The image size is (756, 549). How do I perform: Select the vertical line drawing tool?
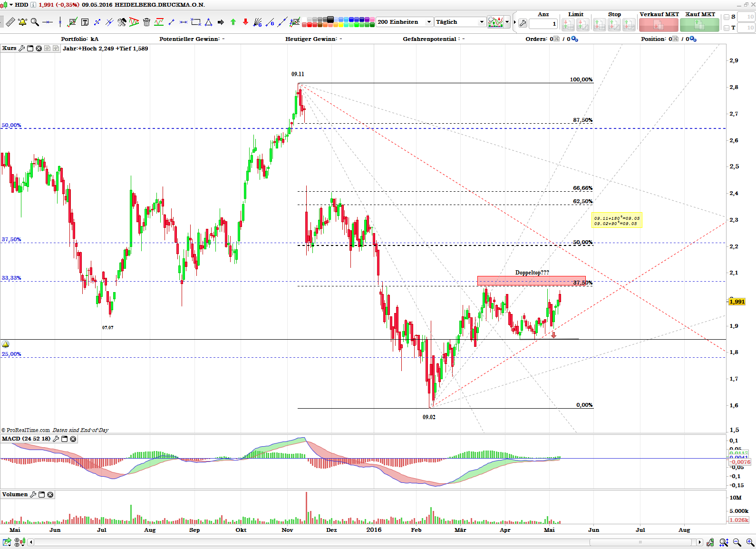pos(60,22)
